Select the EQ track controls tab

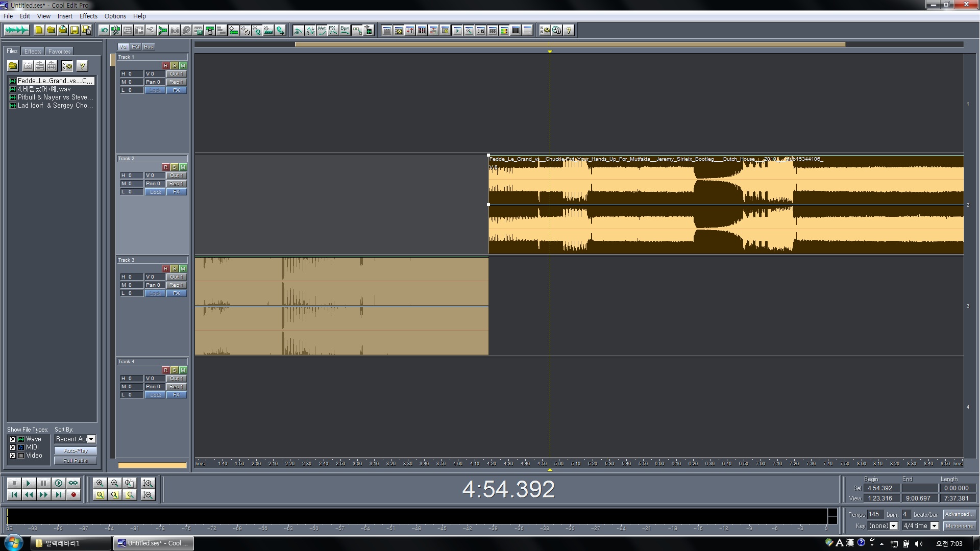click(136, 46)
